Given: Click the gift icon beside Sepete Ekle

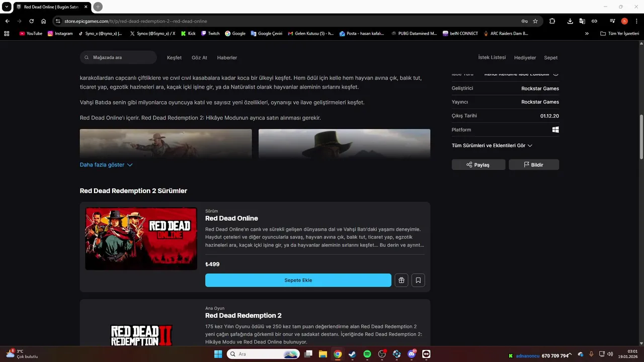Looking at the screenshot, I should coord(401,280).
